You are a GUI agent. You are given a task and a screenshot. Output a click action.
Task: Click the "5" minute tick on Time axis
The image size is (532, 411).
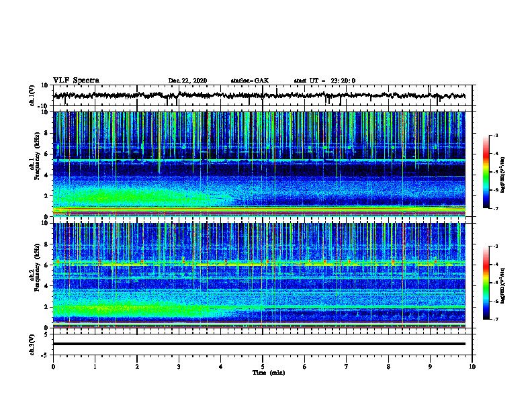263,367
